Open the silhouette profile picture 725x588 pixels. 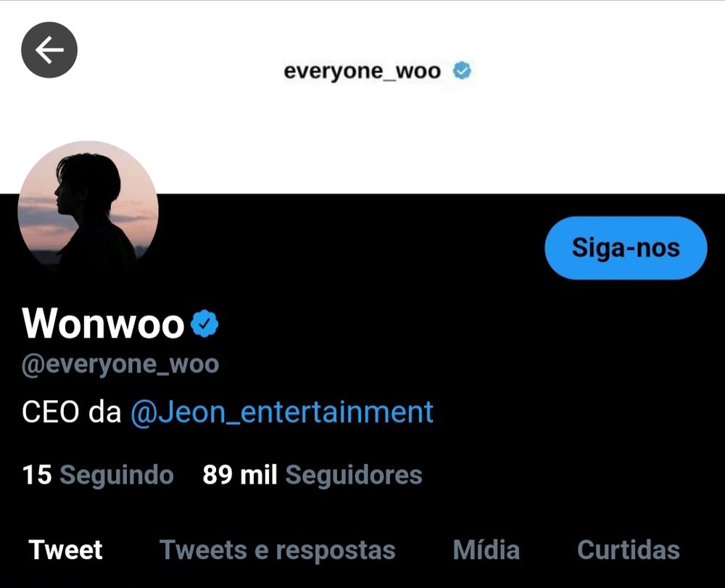tap(88, 207)
